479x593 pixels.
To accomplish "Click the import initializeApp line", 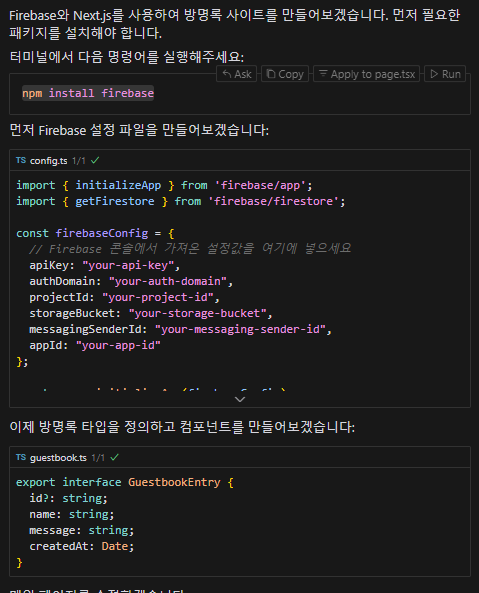I will pos(164,185).
